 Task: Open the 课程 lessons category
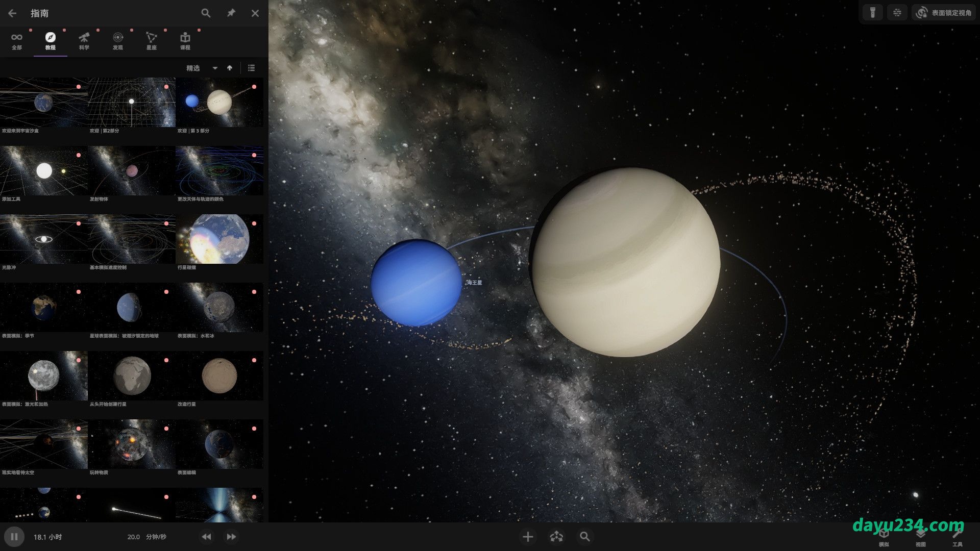click(x=185, y=41)
